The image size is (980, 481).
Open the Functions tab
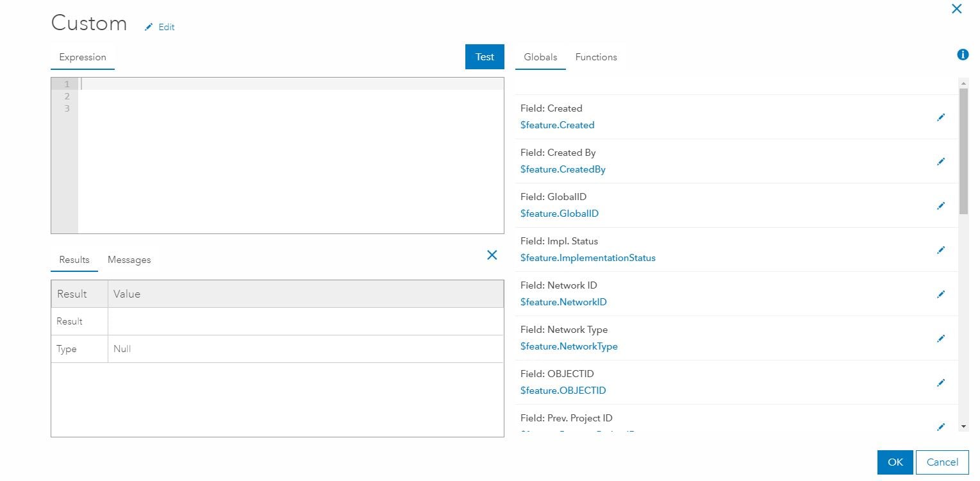[596, 57]
